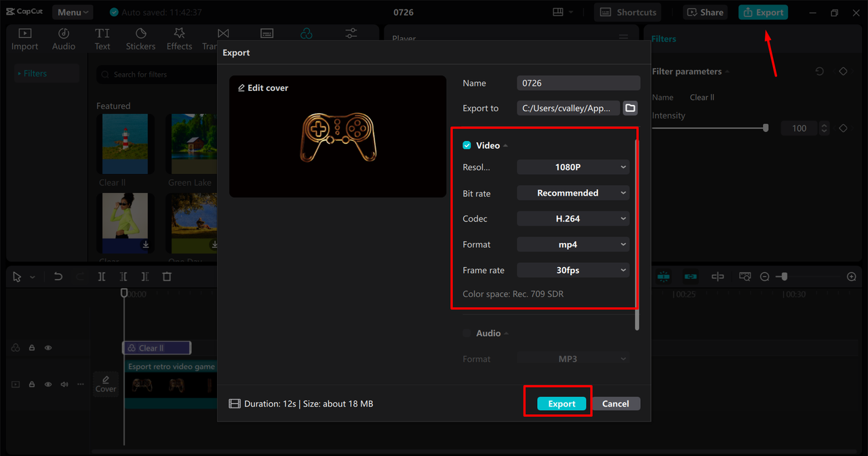
Task: Toggle the preview axis icon
Action: 717,276
